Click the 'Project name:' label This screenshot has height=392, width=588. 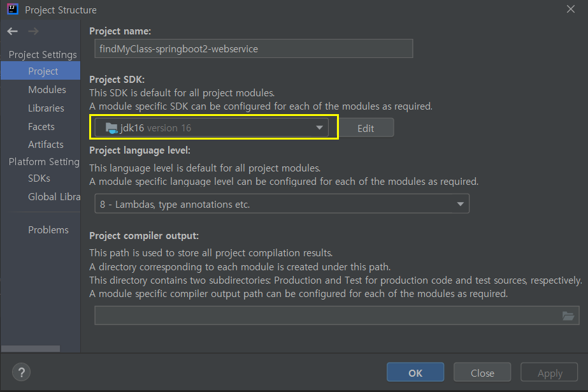(x=120, y=31)
